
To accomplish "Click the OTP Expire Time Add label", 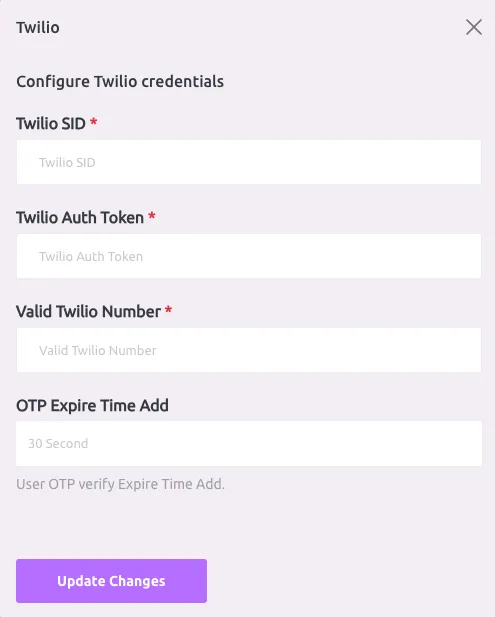I will pyautogui.click(x=92, y=406).
